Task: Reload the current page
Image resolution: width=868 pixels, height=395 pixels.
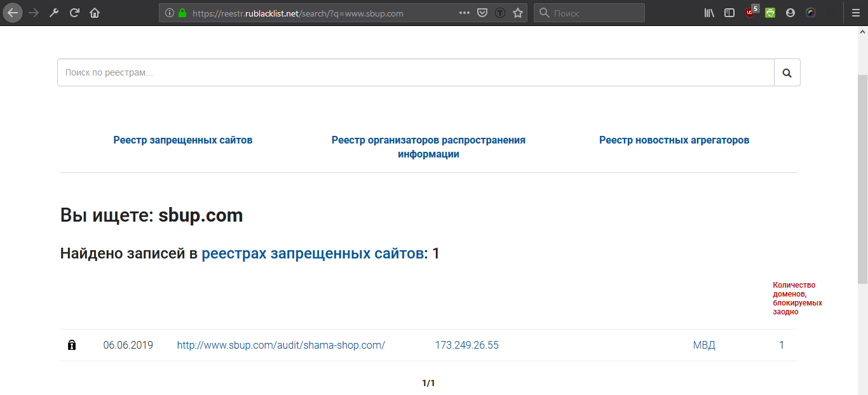Action: [74, 13]
